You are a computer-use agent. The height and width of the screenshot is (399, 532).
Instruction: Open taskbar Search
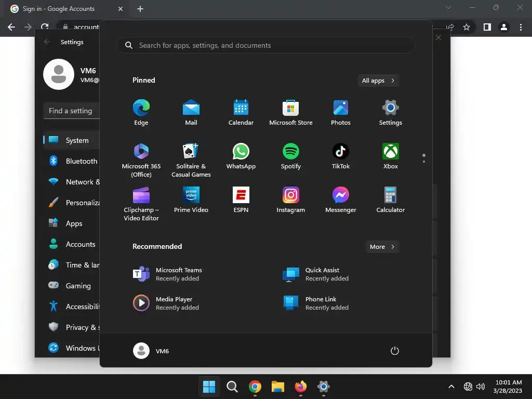232,387
